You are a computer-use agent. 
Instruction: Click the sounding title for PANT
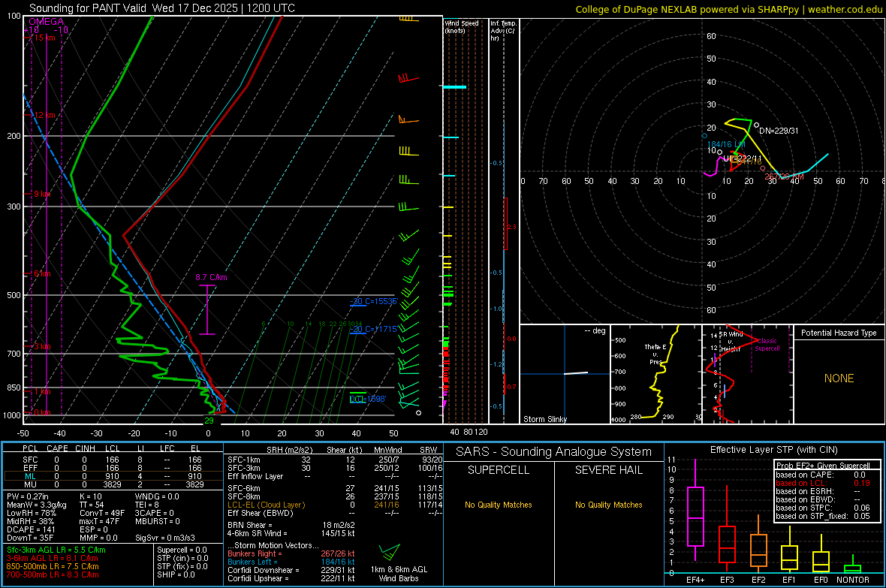tap(161, 8)
